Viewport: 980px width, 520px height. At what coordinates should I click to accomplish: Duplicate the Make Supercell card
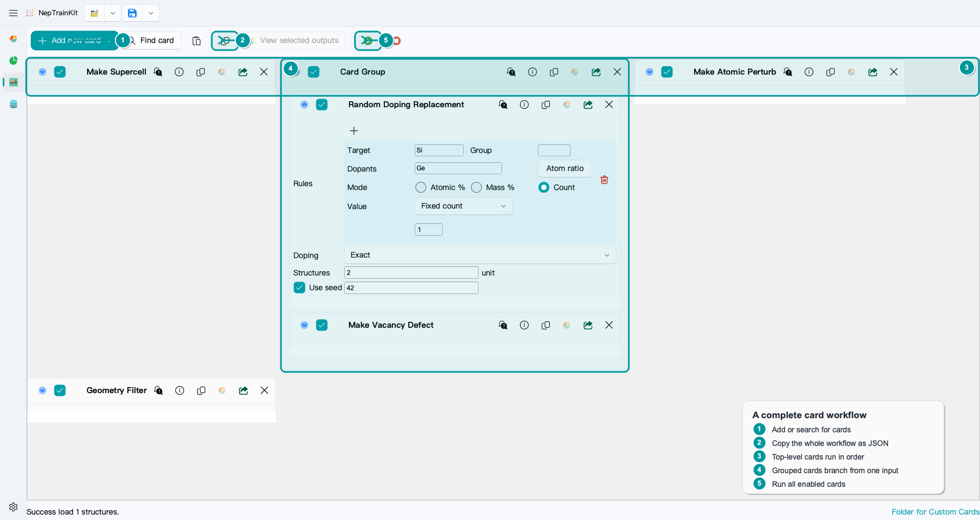point(200,72)
